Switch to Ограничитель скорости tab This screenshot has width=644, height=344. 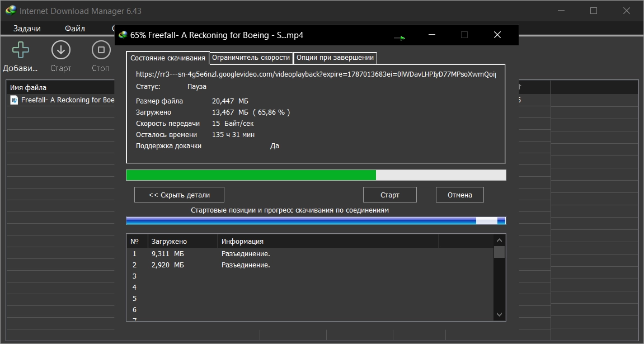coord(251,58)
